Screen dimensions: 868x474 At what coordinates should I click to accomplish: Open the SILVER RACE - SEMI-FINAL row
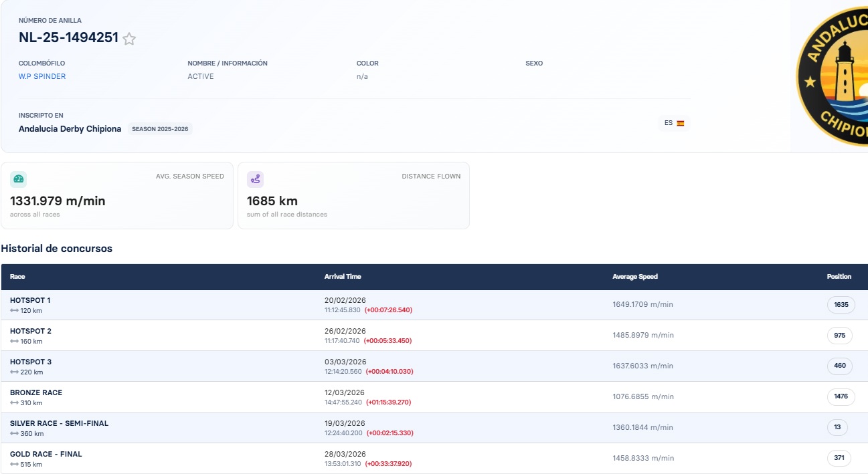pyautogui.click(x=434, y=428)
